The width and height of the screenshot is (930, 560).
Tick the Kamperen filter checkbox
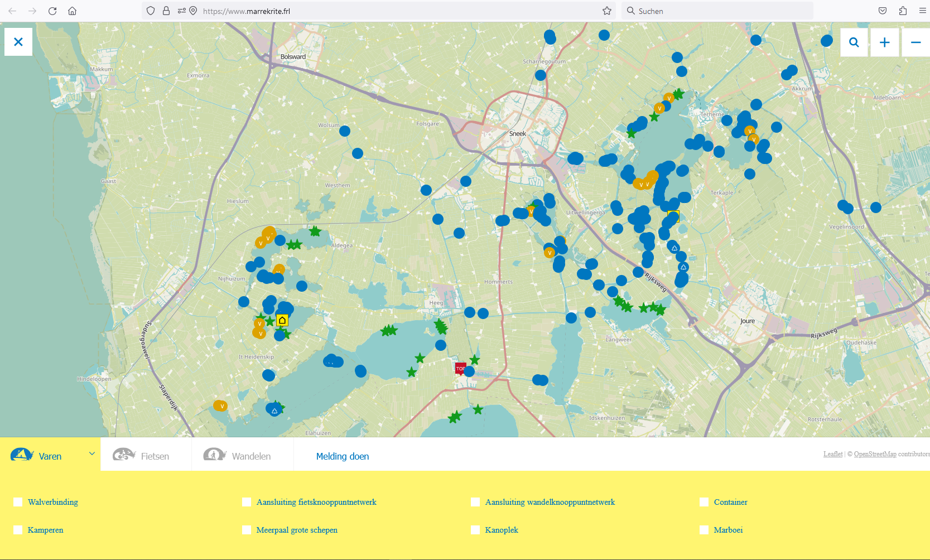18,530
